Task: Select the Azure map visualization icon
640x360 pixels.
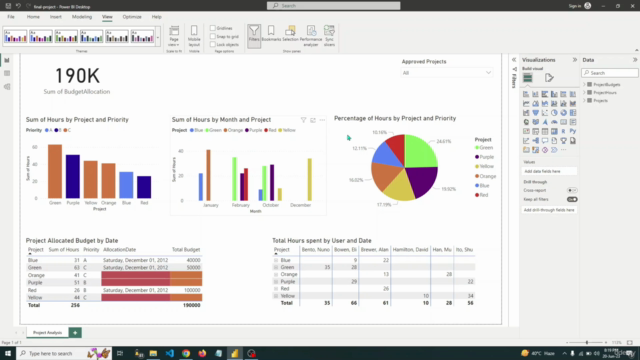Action: (x=544, y=122)
